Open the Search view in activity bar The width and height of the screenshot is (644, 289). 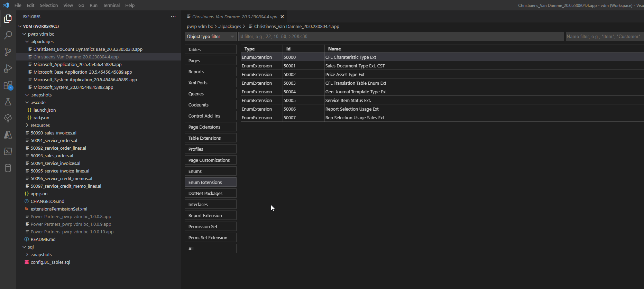(8, 35)
